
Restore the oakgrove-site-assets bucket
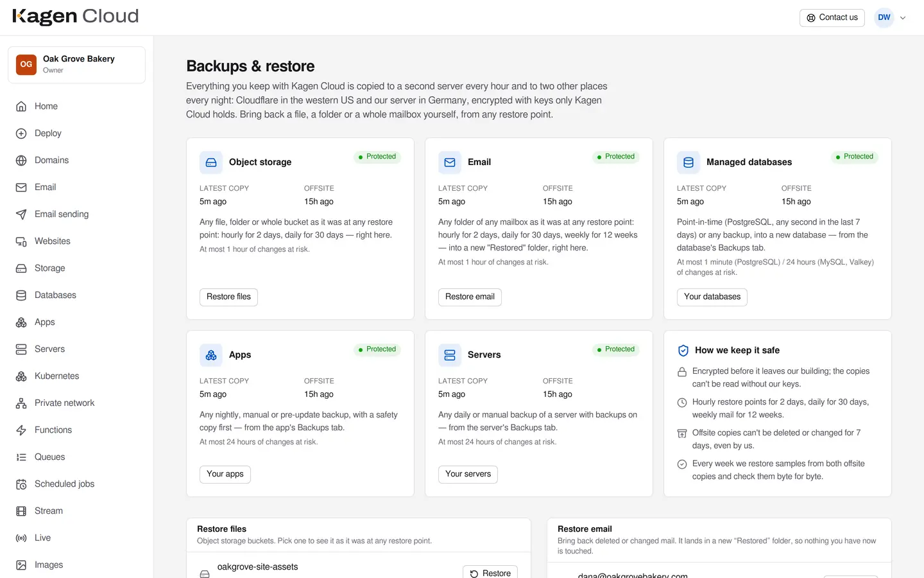(490, 573)
